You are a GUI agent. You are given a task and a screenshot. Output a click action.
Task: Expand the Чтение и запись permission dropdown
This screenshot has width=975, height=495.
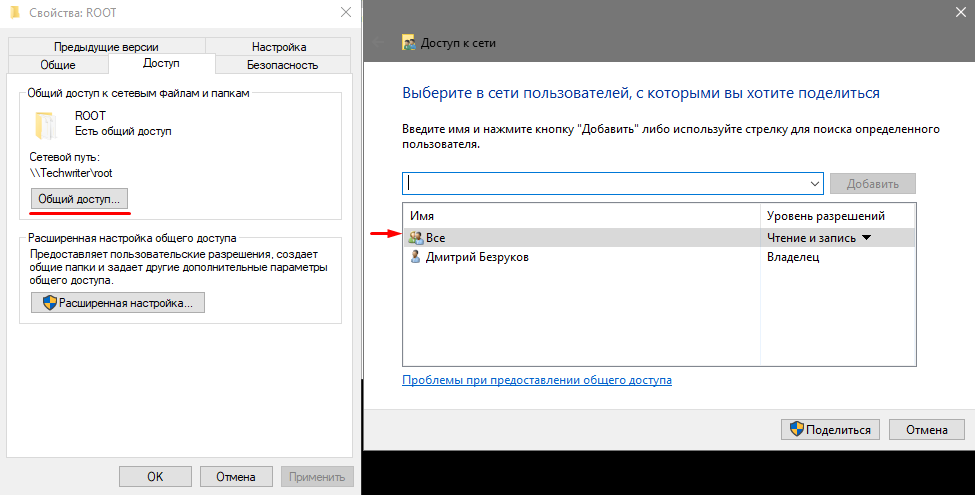click(x=866, y=238)
